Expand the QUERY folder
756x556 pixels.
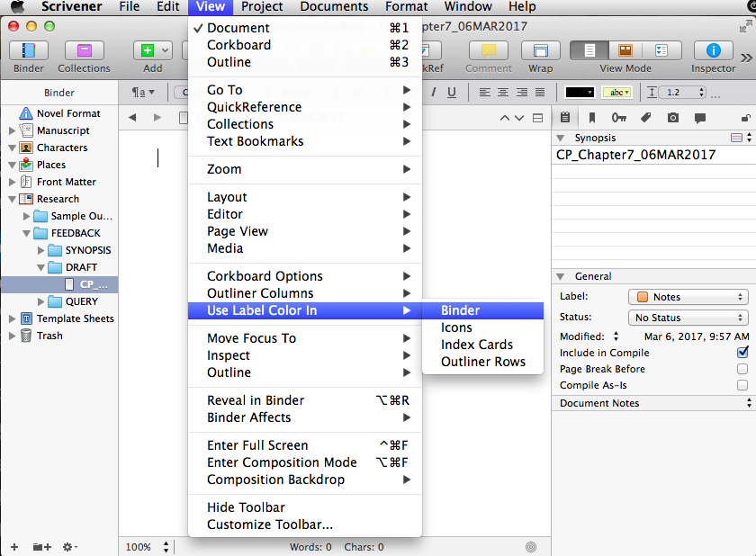pos(41,301)
